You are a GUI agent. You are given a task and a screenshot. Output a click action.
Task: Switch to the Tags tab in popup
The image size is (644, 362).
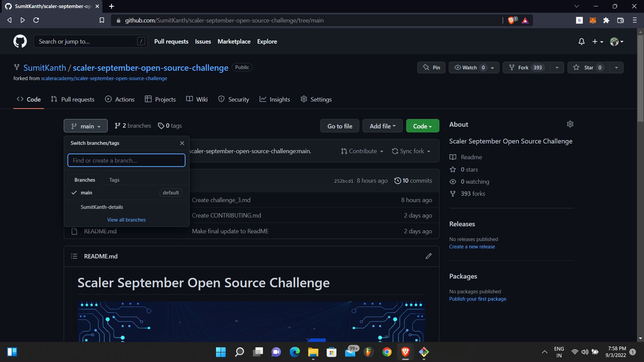click(x=114, y=180)
